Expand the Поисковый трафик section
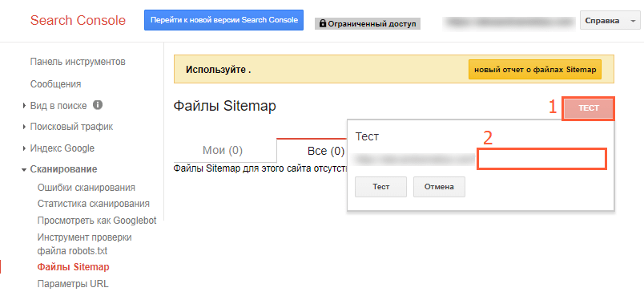 tap(25, 128)
